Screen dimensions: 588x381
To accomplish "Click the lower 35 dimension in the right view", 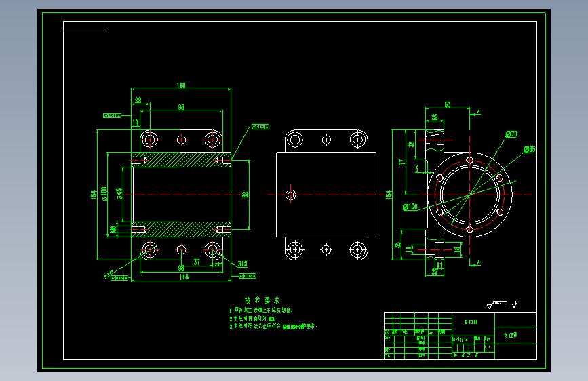I will pyautogui.click(x=397, y=245).
